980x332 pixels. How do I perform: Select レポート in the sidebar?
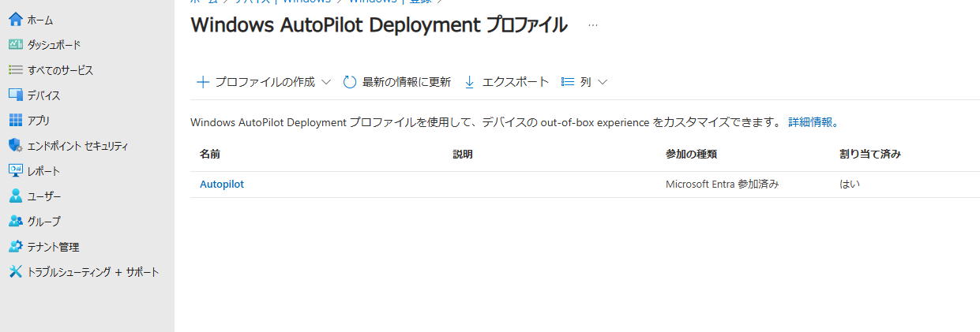point(43,171)
